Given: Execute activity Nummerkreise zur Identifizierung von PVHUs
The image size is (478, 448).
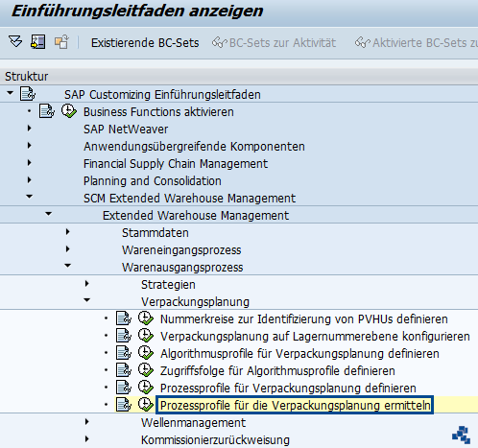Looking at the screenshot, I should click(x=146, y=318).
